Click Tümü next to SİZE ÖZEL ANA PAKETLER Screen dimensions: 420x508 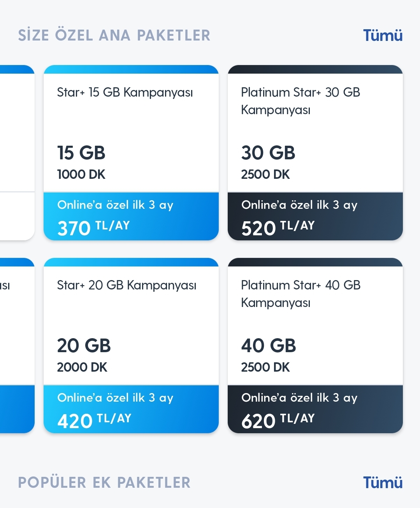point(383,35)
